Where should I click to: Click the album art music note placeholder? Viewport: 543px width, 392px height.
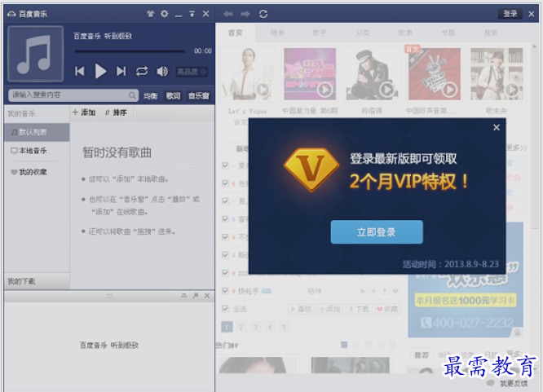coord(35,54)
